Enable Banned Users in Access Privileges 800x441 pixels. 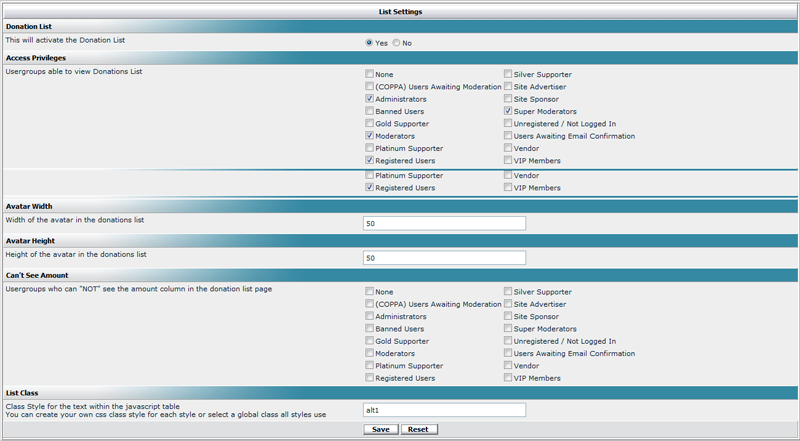click(369, 111)
